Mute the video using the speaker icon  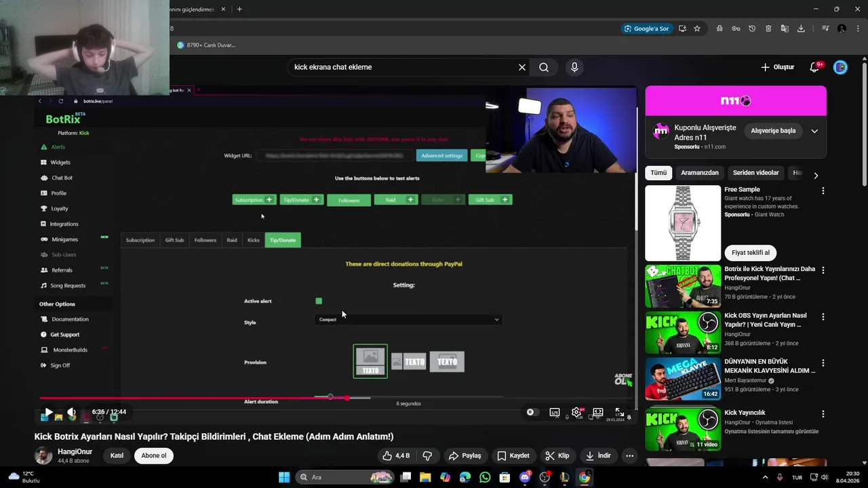tap(71, 412)
